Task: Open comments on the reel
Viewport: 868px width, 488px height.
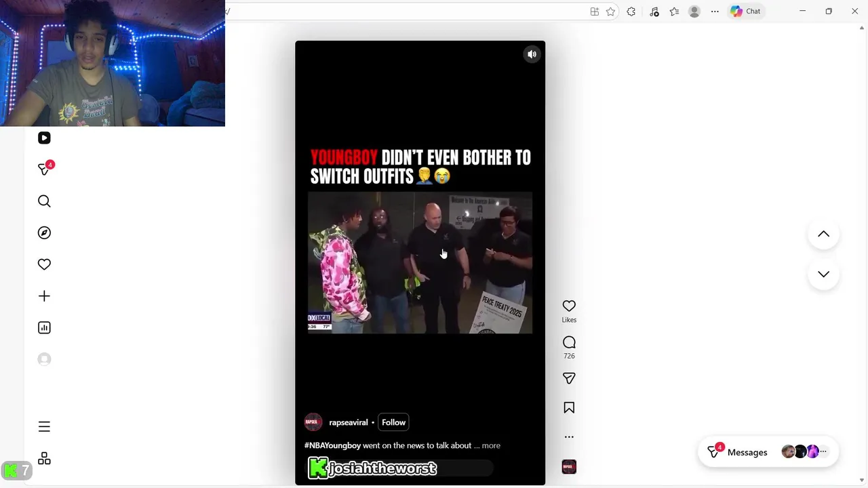Action: point(569,342)
